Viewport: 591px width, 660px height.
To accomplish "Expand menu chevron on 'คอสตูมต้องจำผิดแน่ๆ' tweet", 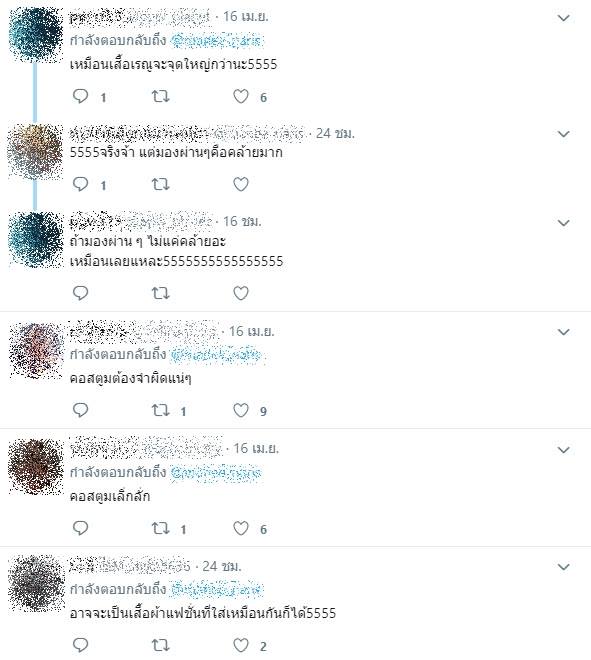I will [x=563, y=332].
